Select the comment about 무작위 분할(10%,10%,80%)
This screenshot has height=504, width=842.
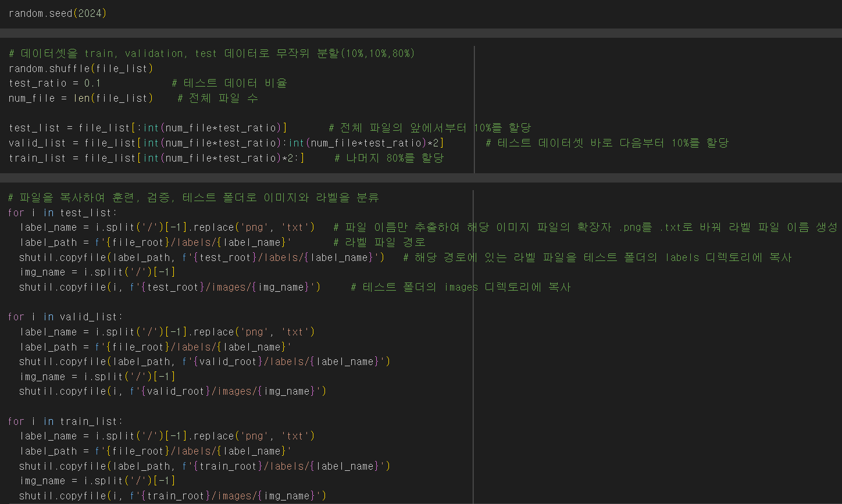point(212,53)
